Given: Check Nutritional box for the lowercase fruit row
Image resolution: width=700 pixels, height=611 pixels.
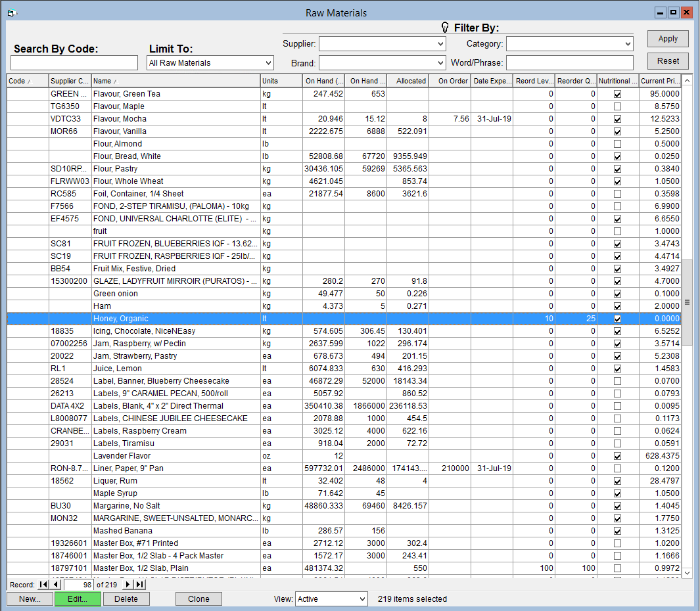Looking at the screenshot, I should [x=617, y=232].
